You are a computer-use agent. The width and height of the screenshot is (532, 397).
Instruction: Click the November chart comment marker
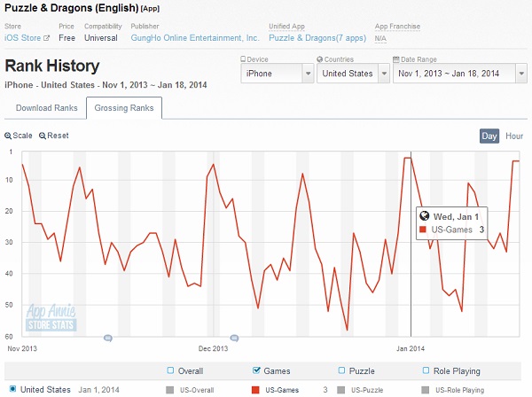pyautogui.click(x=108, y=338)
